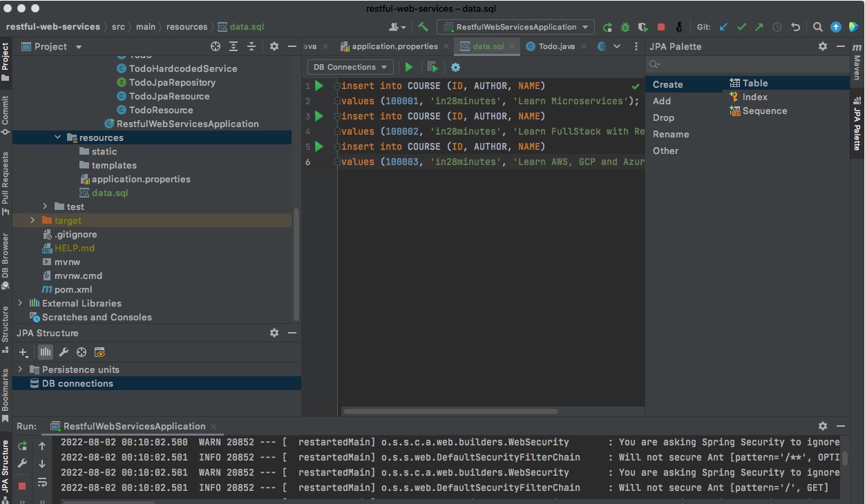Screen dimensions: 865x504
Task: Toggle the DB Browser side tool window
Action: (x=6, y=260)
